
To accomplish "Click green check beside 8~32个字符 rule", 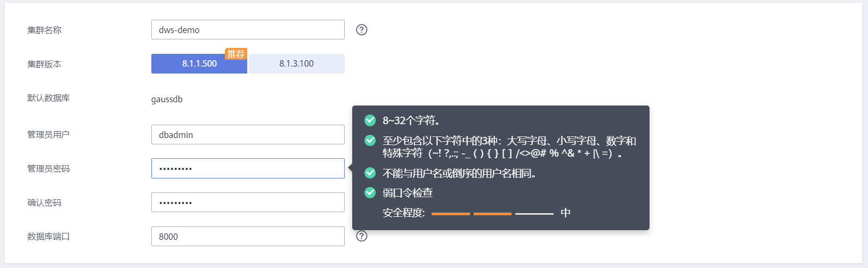I will [370, 120].
